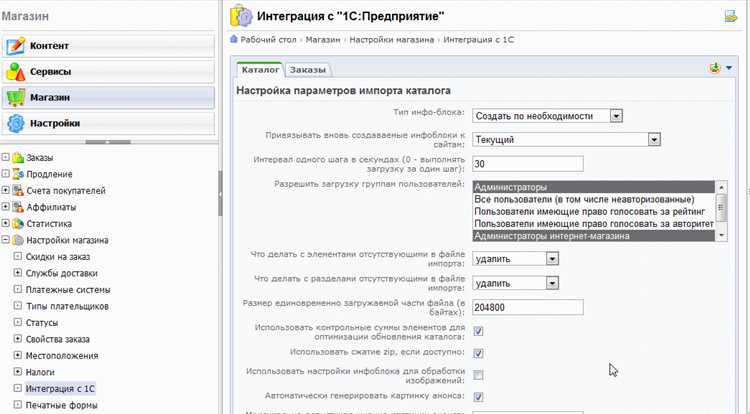Click the 1C integration page header icon
Image resolution: width=750 pixels, height=414 pixels.
point(241,16)
